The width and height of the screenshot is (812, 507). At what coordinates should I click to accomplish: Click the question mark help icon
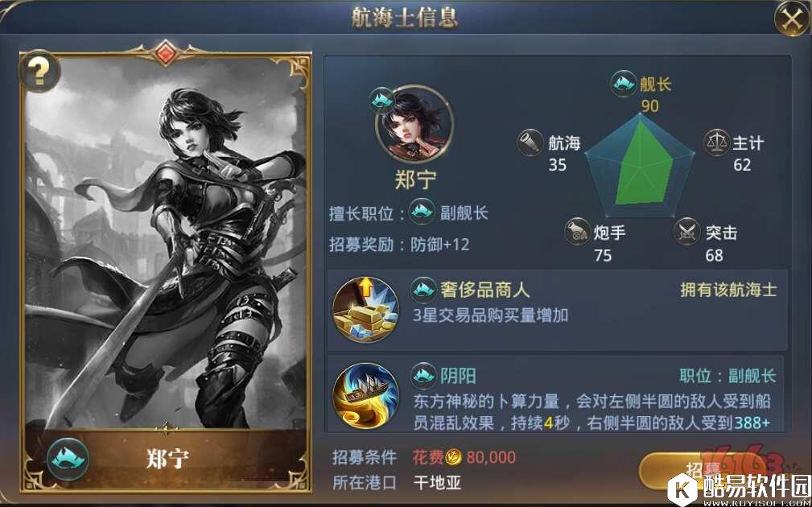pos(39,72)
